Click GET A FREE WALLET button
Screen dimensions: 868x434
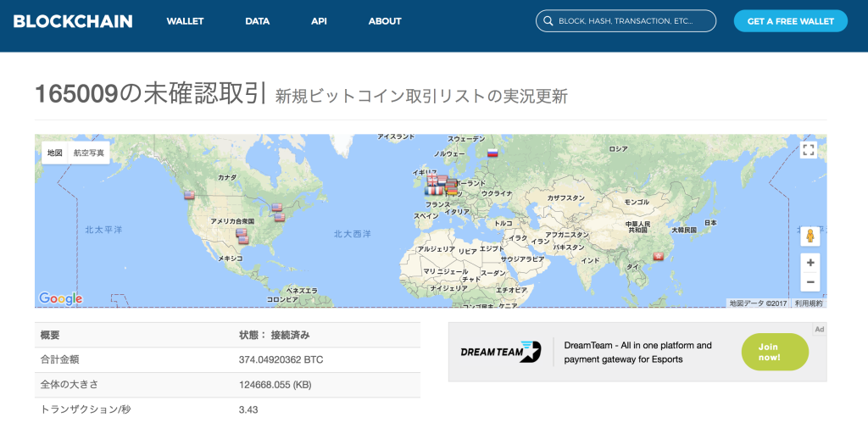pyautogui.click(x=790, y=21)
